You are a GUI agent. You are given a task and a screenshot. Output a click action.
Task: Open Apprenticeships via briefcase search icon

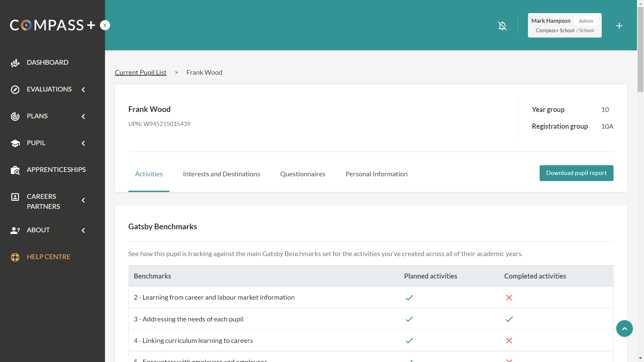(x=15, y=170)
